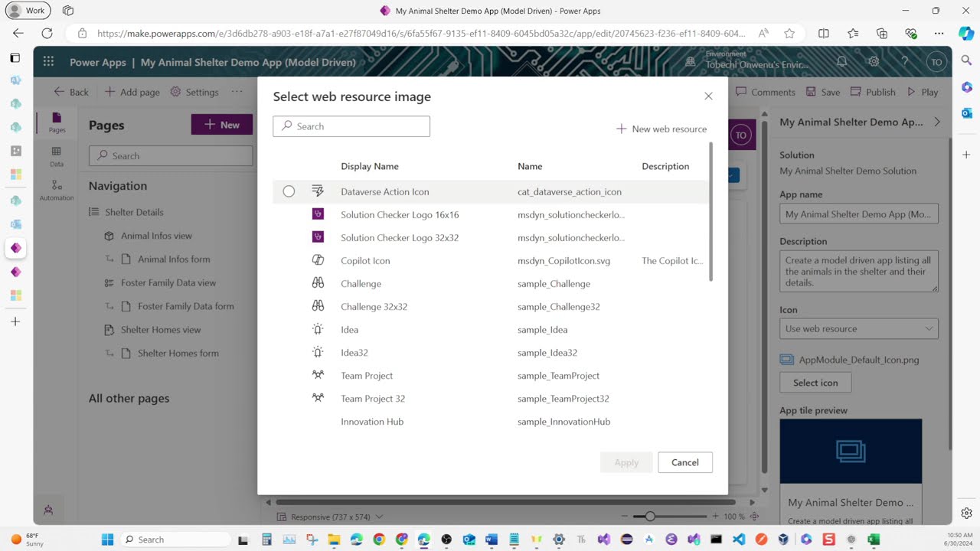
Task: Click the Challenge binoculars icon
Action: coord(318,283)
